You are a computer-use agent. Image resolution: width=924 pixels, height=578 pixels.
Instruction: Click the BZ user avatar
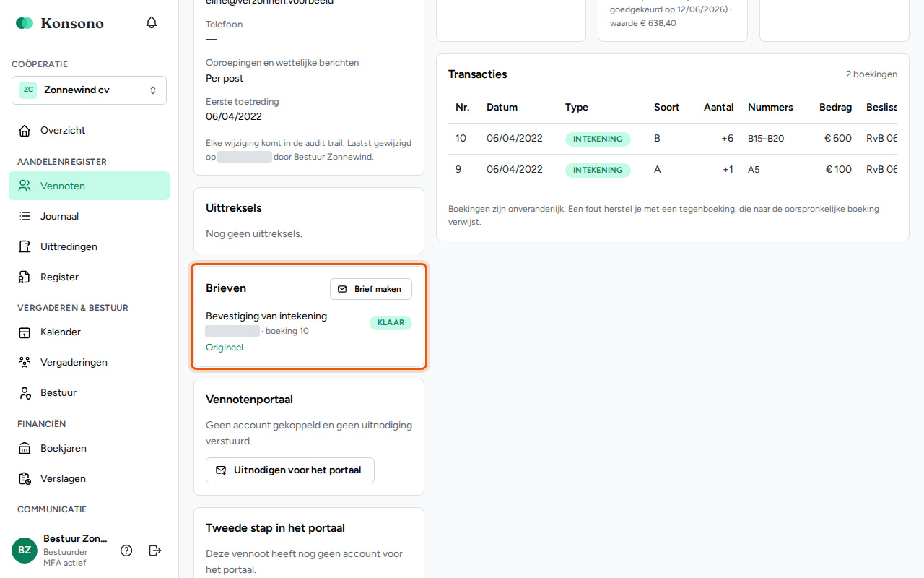(25, 551)
